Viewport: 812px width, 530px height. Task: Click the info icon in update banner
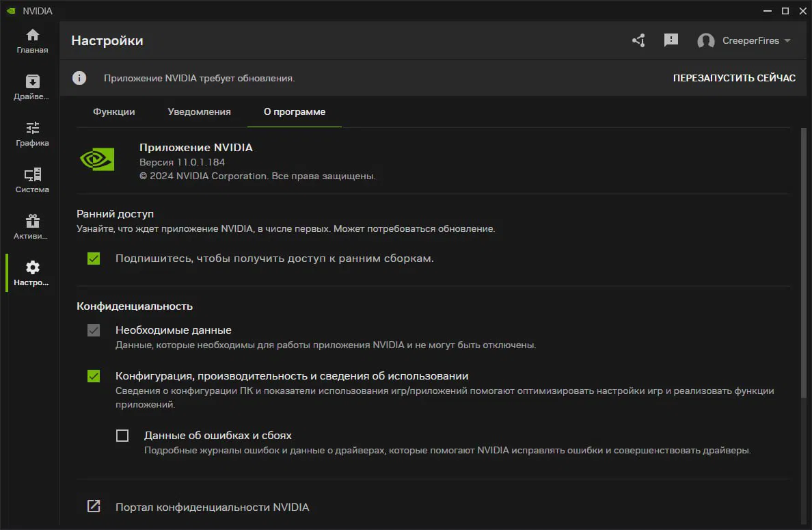coord(79,78)
